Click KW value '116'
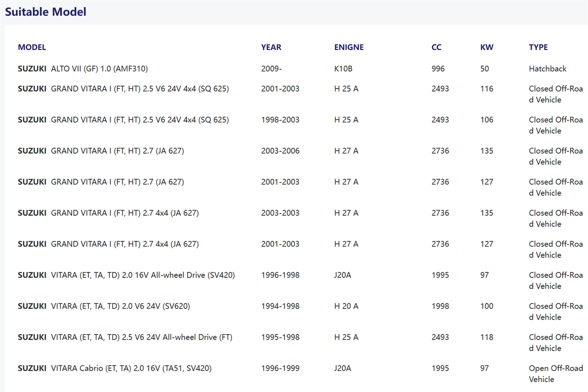The width and height of the screenshot is (588, 392). tap(487, 89)
